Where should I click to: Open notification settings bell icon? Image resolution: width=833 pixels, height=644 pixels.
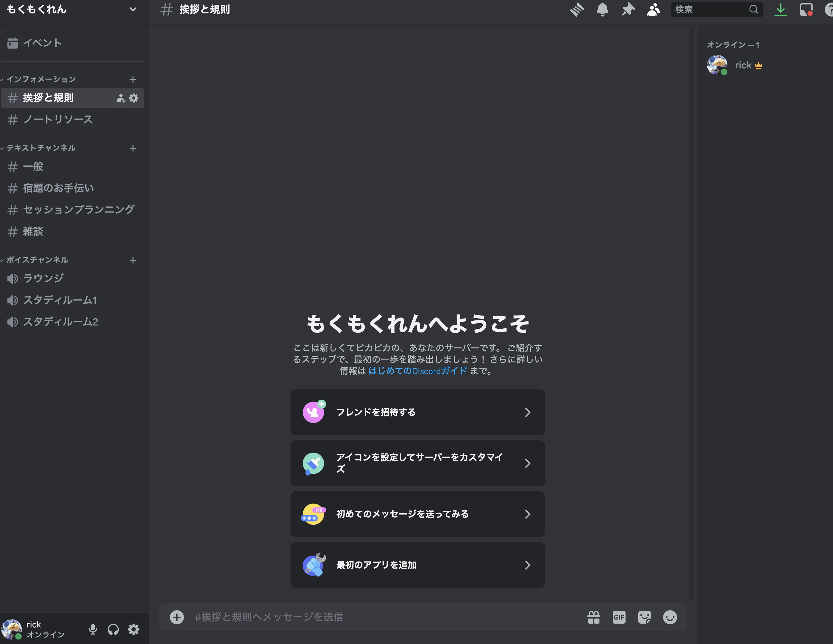point(602,10)
